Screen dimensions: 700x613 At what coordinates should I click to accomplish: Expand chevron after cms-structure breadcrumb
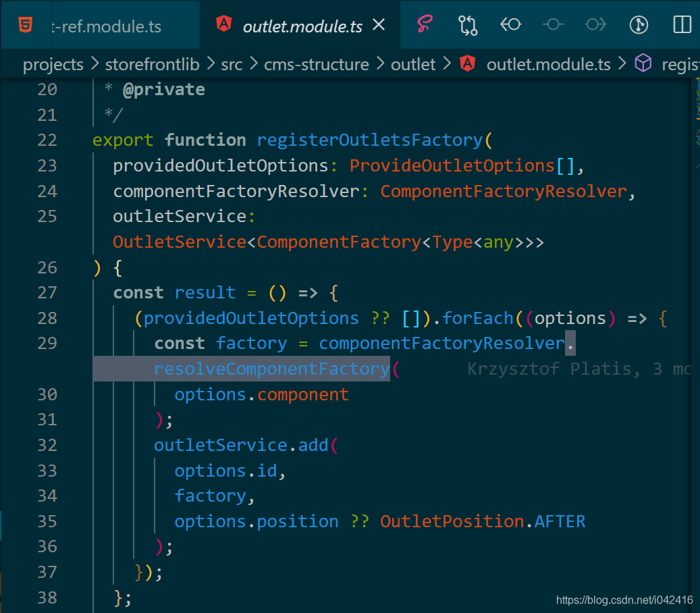(x=380, y=64)
